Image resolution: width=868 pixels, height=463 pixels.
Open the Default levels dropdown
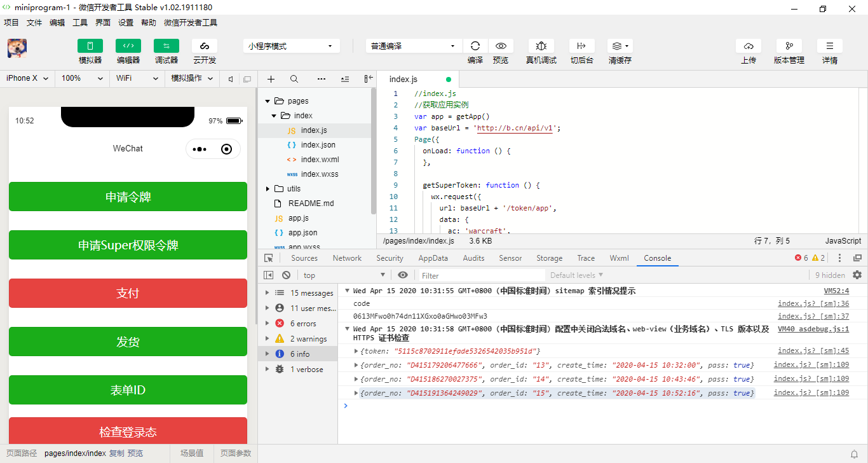577,275
